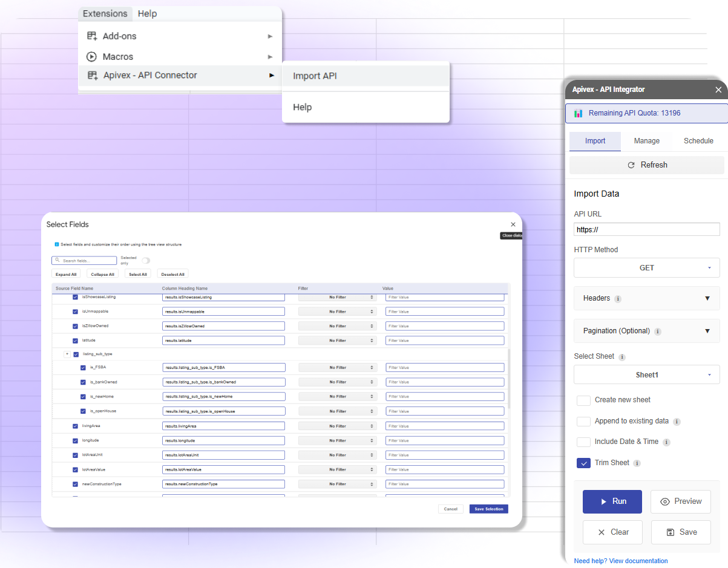Deselect the listing_sub_type parent checkbox
728x568 pixels.
tap(76, 354)
